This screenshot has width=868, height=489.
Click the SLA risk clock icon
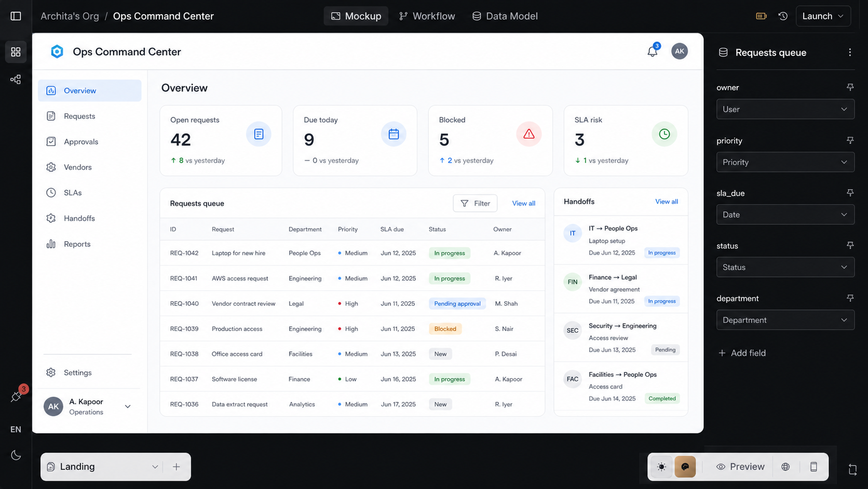tap(664, 134)
